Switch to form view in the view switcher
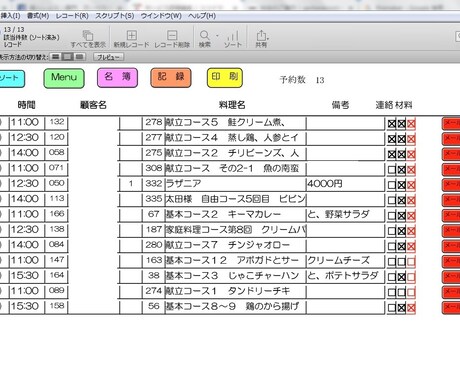Image resolution: width=460 pixels, height=380 pixels. pos(56,57)
